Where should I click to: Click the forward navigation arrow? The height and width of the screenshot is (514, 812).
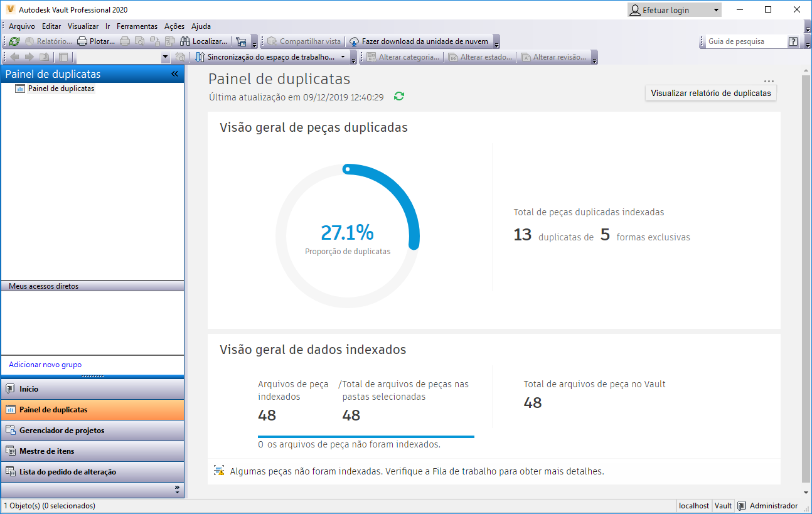29,57
